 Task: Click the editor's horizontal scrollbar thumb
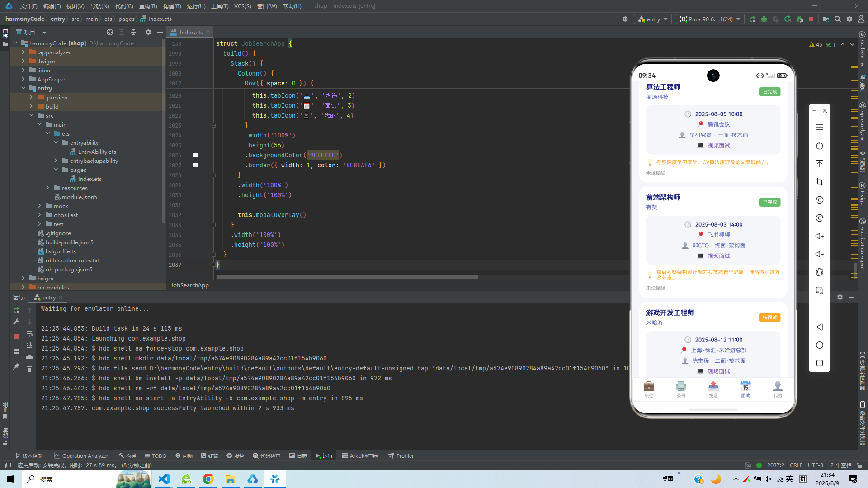point(347,277)
